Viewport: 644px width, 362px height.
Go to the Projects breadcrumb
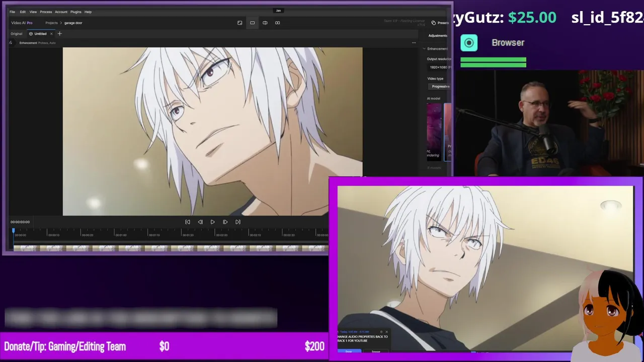pyautogui.click(x=51, y=23)
